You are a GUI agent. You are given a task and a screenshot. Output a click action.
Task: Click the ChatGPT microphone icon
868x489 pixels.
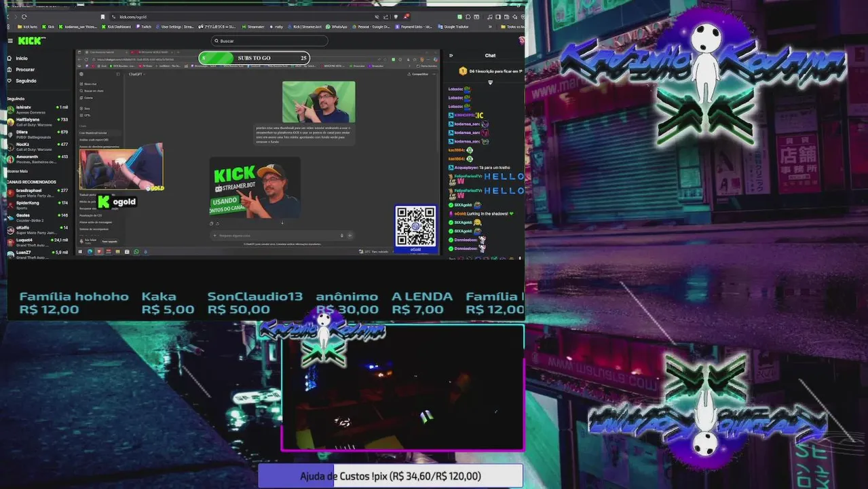click(342, 236)
